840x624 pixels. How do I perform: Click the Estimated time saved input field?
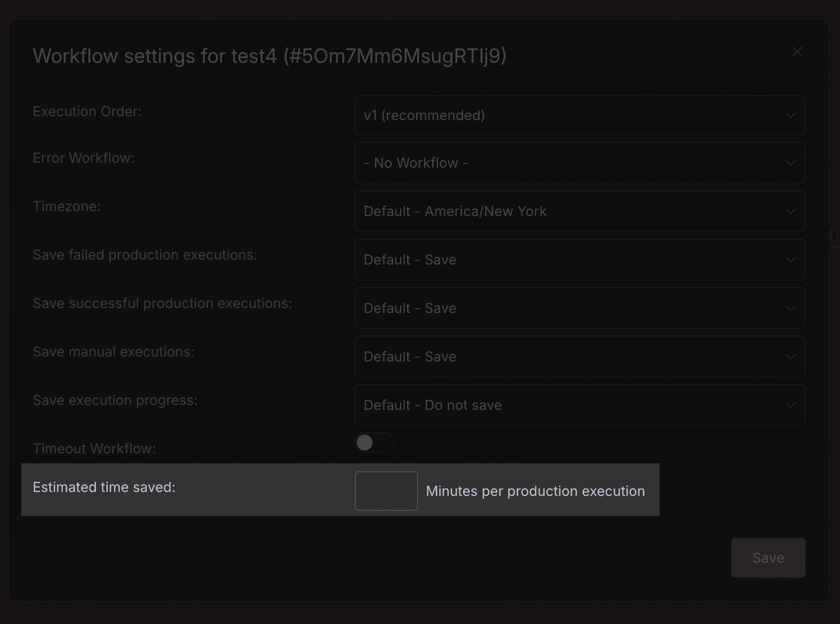[386, 490]
